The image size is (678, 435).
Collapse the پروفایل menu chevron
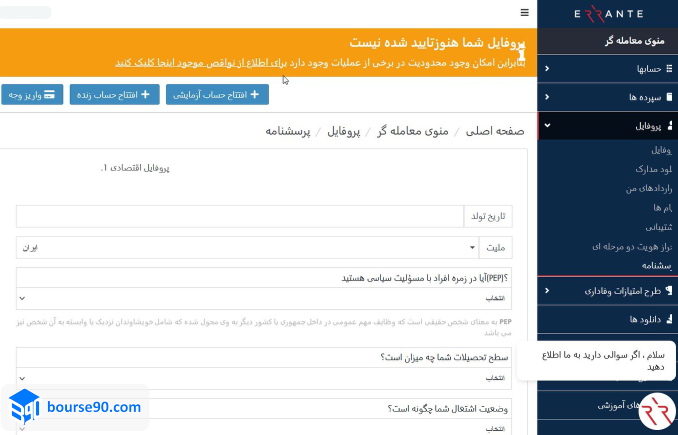pyautogui.click(x=547, y=126)
